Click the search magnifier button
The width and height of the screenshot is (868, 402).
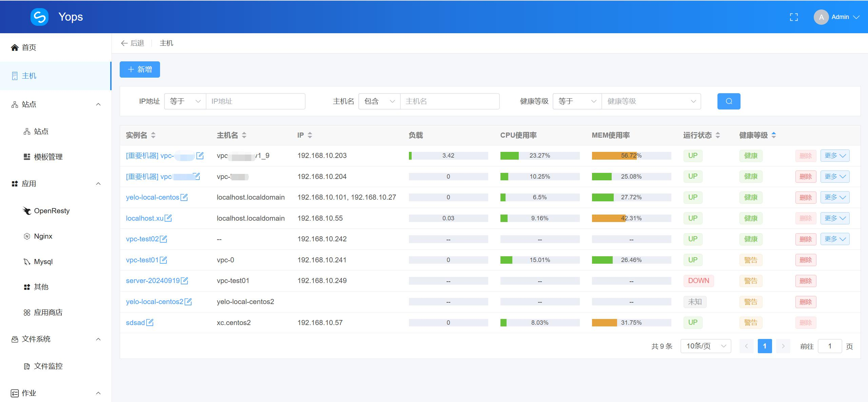729,101
